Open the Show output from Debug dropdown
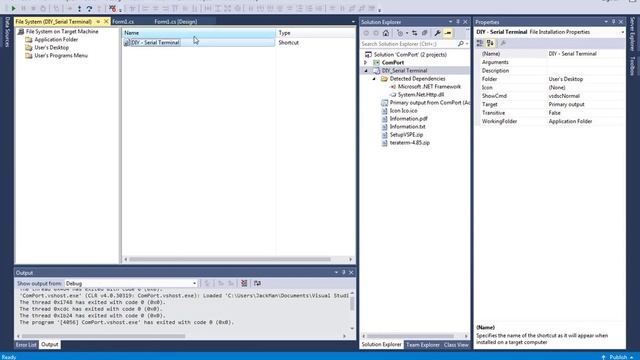 coord(194,283)
